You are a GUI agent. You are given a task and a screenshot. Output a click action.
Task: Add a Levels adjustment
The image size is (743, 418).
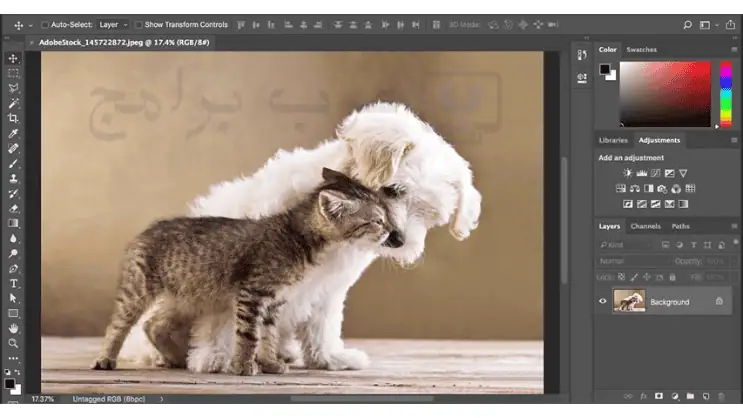point(642,173)
